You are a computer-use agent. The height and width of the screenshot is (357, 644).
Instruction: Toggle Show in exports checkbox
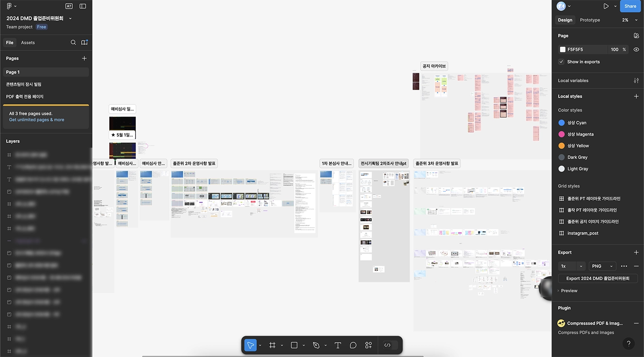[x=561, y=62]
